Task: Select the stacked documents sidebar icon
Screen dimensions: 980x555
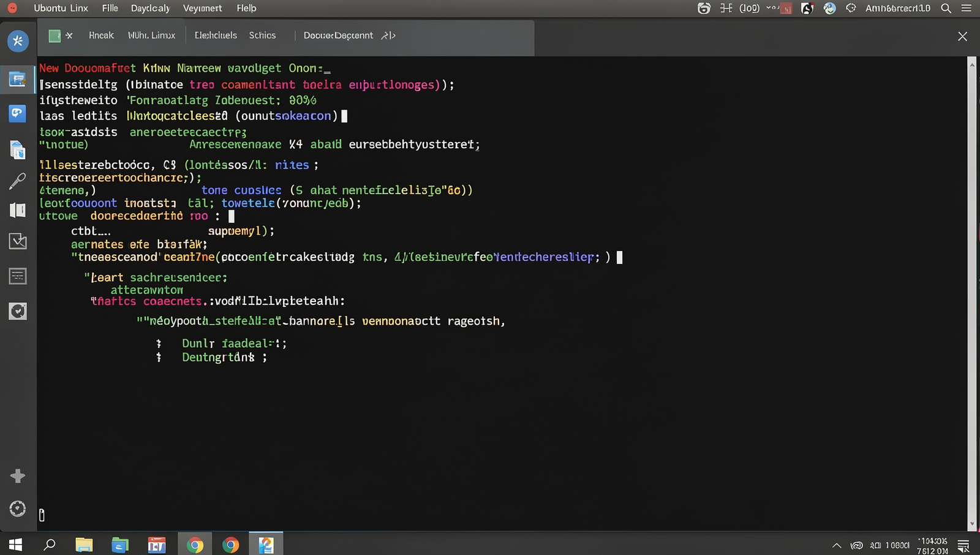Action: coord(18,149)
